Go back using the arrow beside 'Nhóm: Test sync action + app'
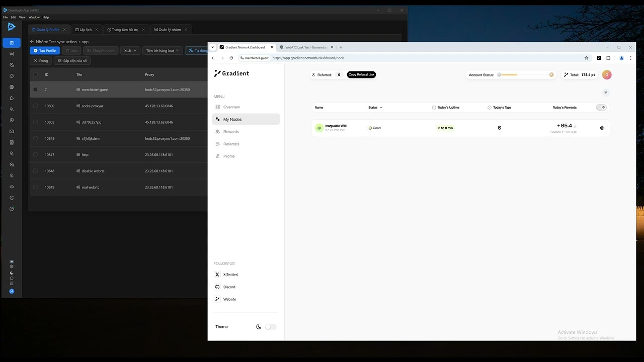Image resolution: width=644 pixels, height=362 pixels. pos(32,42)
